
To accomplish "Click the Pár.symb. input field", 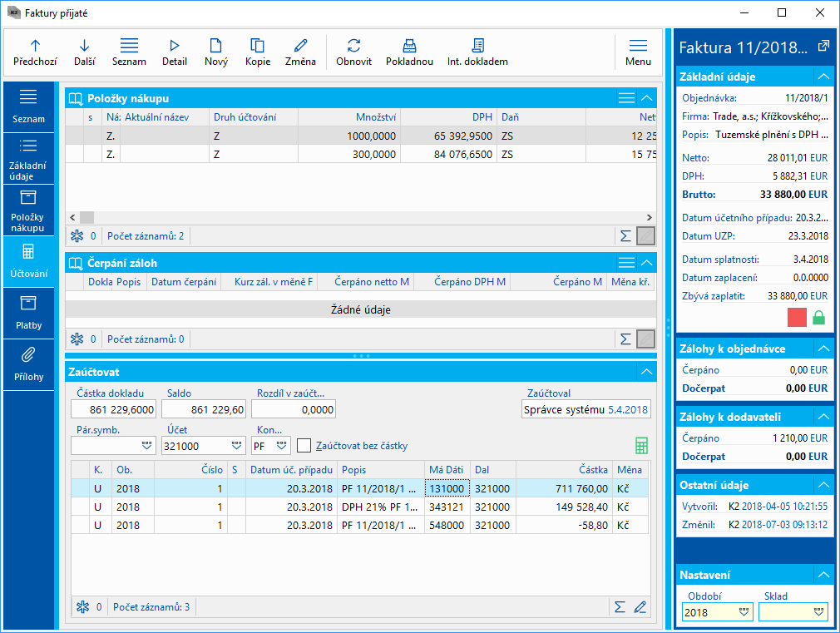I will pos(104,446).
